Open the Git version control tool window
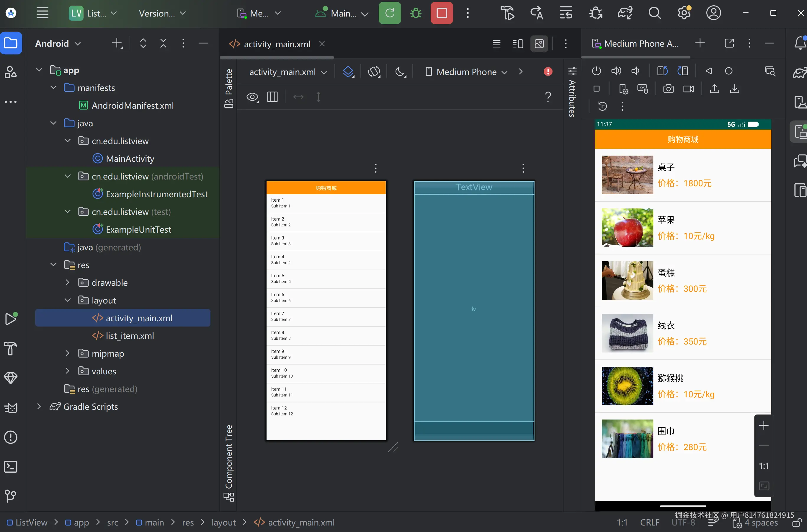This screenshot has height=532, width=807. pyautogui.click(x=11, y=496)
